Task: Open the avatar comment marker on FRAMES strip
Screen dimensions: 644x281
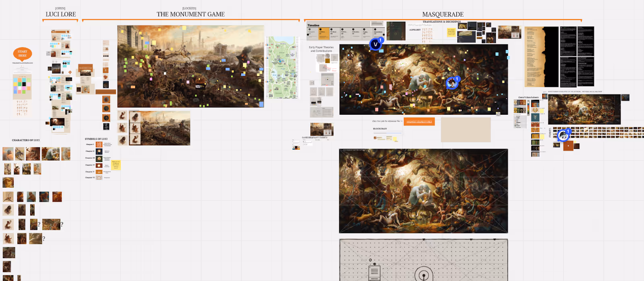Action: coord(563,136)
